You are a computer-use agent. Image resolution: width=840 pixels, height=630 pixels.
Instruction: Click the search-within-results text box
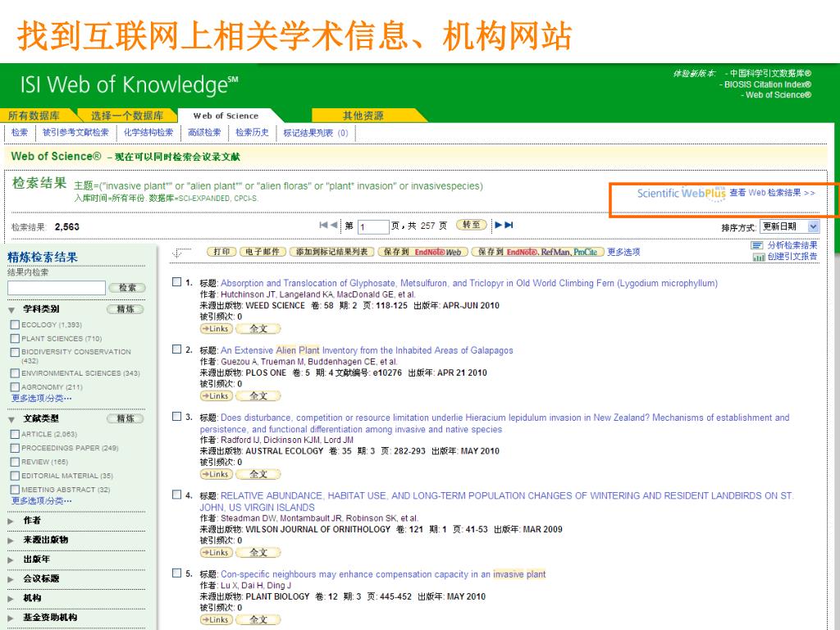(57, 288)
